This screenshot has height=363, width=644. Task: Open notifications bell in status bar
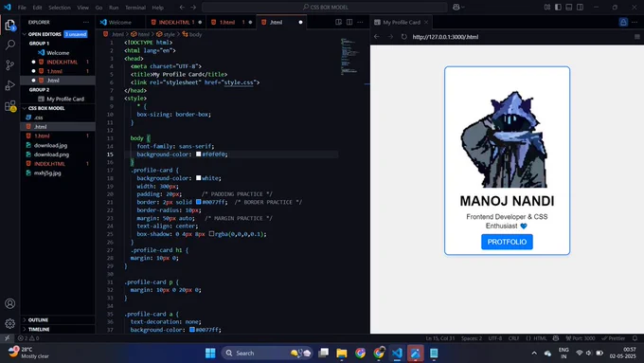click(x=635, y=338)
